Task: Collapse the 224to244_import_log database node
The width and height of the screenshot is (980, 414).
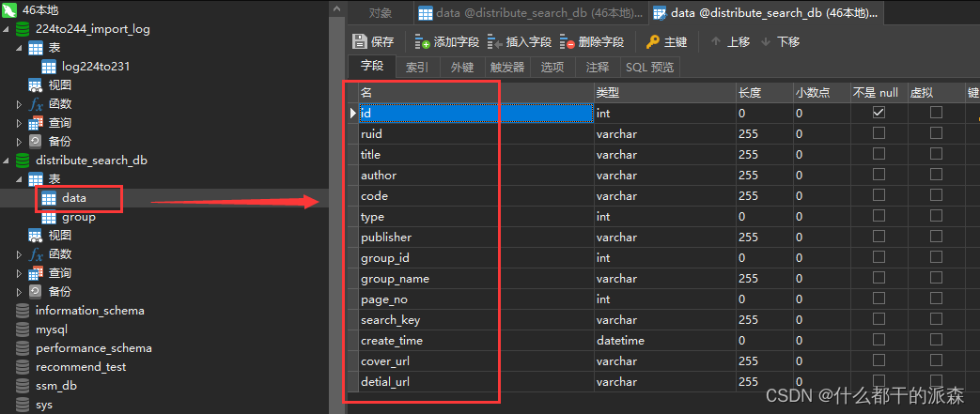Action: (x=6, y=29)
